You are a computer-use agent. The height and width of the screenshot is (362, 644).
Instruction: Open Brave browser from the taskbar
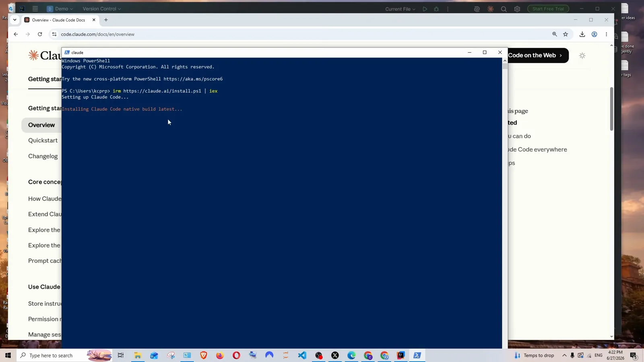pos(203,356)
